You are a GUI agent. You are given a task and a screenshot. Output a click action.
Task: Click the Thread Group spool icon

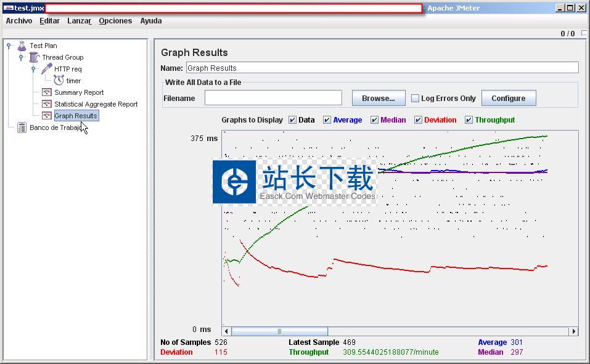pyautogui.click(x=34, y=57)
